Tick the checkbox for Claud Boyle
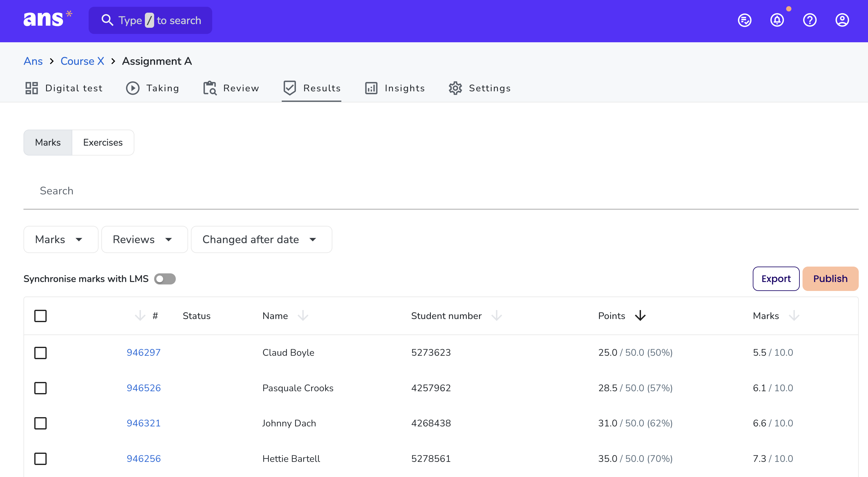 point(40,353)
